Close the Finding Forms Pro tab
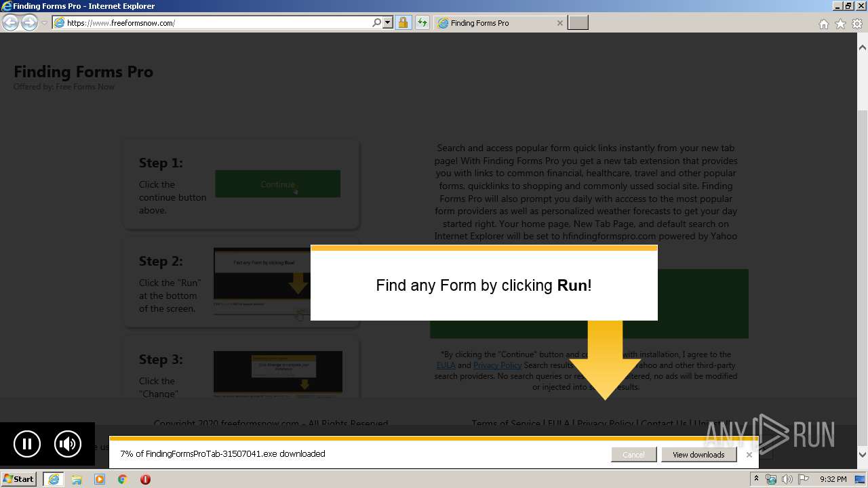Image resolution: width=868 pixels, height=488 pixels. [x=559, y=23]
